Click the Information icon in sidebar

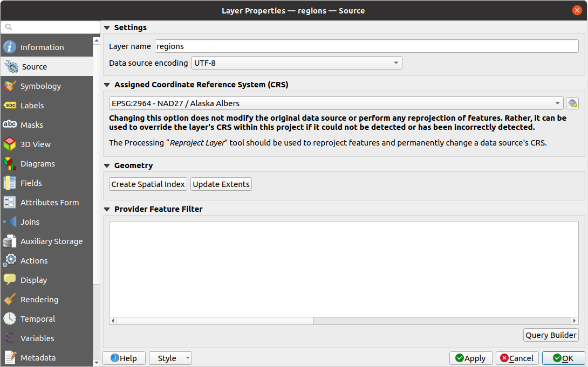click(10, 47)
